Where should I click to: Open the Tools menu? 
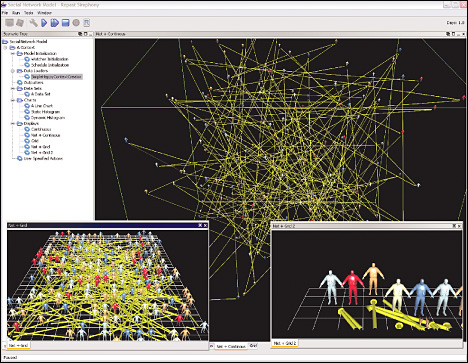tap(29, 13)
